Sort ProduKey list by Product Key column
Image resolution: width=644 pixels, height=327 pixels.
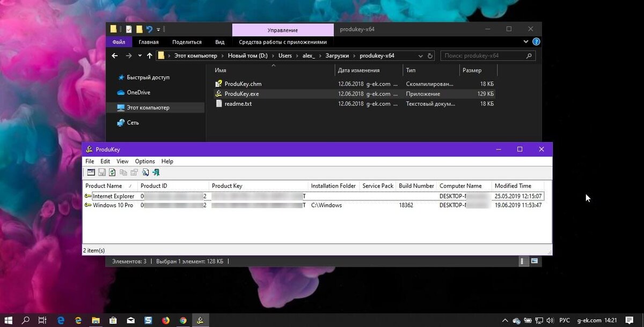[259, 186]
